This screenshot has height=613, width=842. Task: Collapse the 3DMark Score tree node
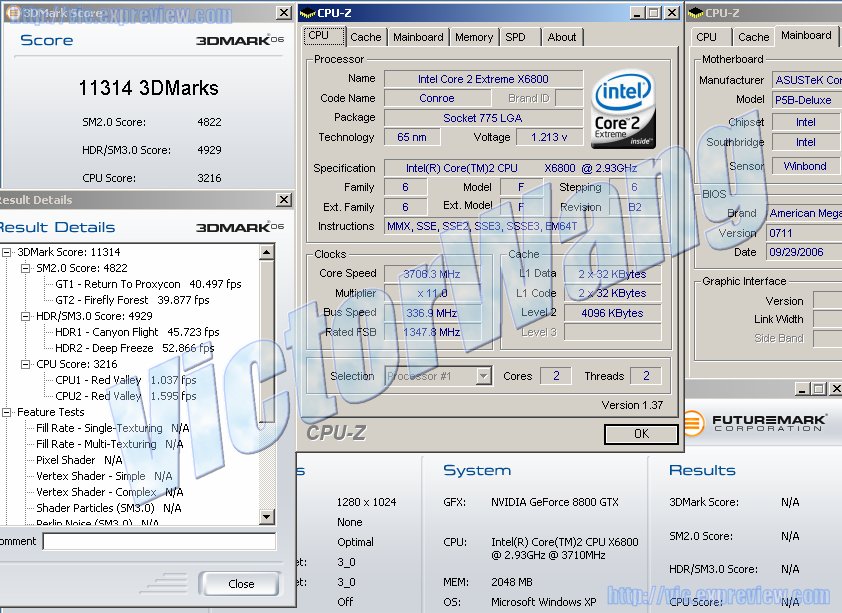[8, 253]
